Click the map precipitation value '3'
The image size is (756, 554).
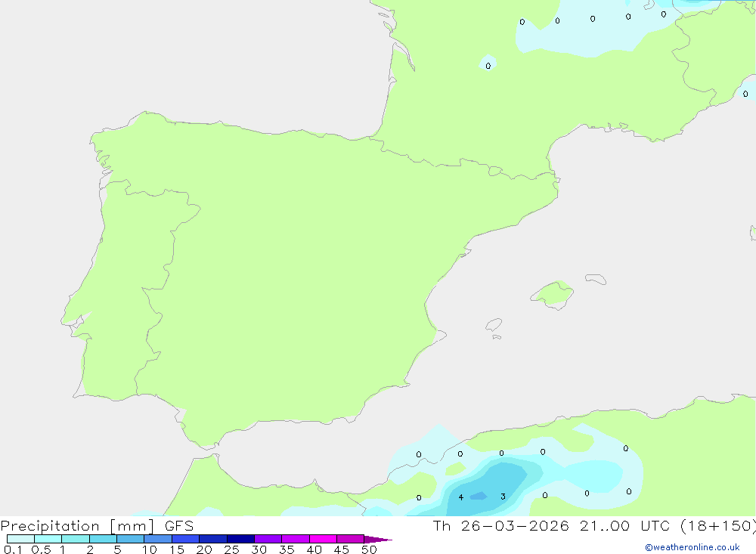click(x=503, y=497)
